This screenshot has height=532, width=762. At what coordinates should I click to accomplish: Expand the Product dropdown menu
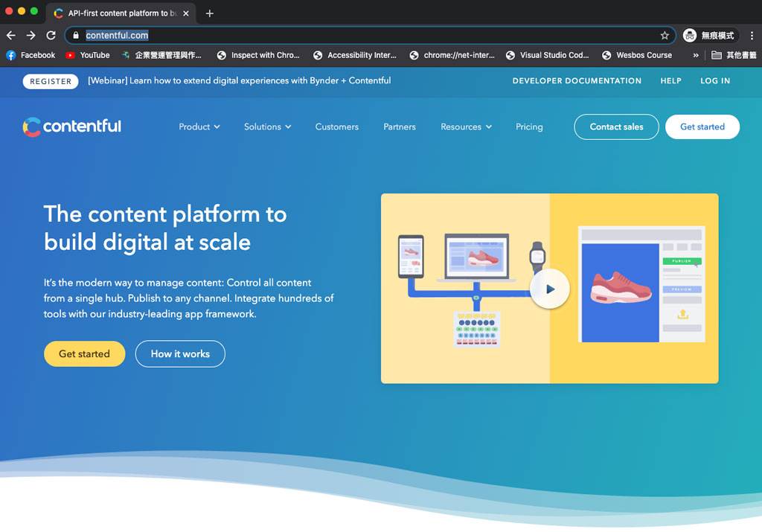[x=199, y=126]
